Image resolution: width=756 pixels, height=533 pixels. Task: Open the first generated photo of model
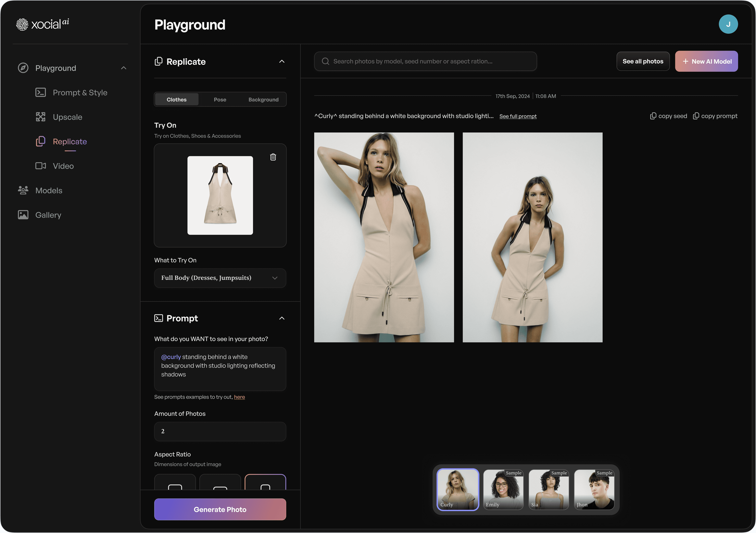click(384, 237)
